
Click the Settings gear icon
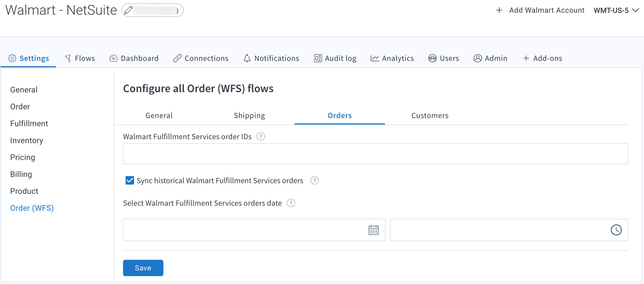(12, 58)
